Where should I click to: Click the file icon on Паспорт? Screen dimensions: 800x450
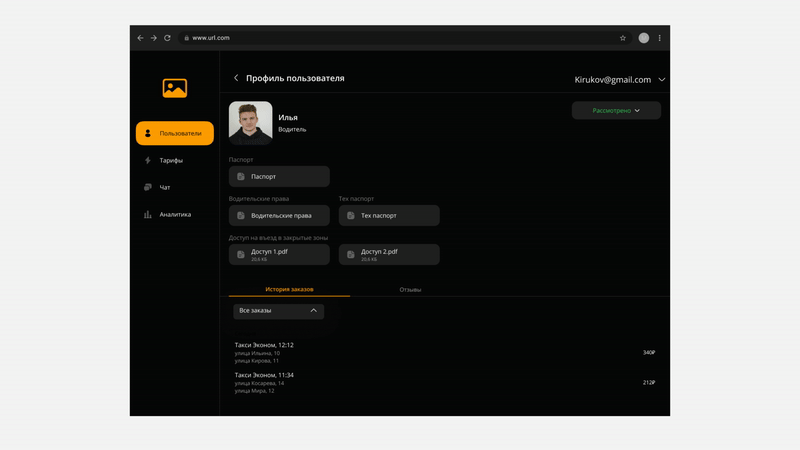(241, 177)
